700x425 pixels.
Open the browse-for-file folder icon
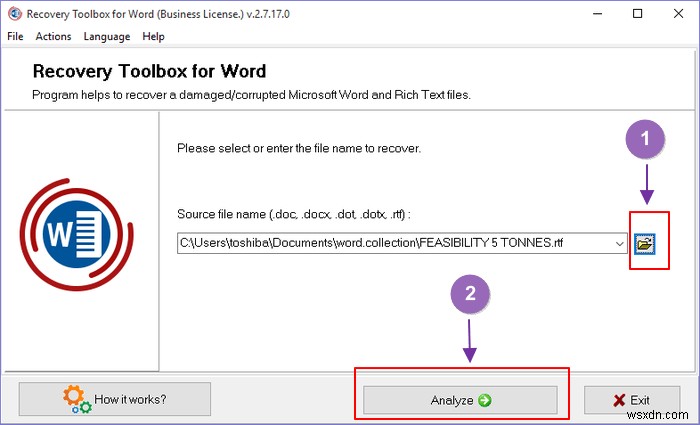645,244
